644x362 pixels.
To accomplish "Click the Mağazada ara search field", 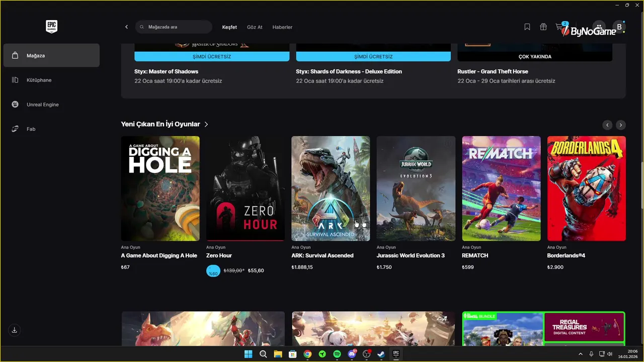I will [174, 27].
